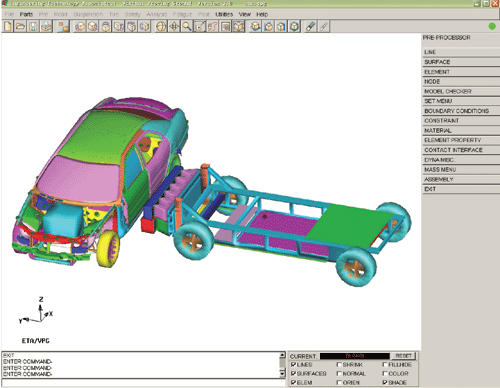Open the File menu
The height and width of the screenshot is (388, 500).
coord(9,14)
